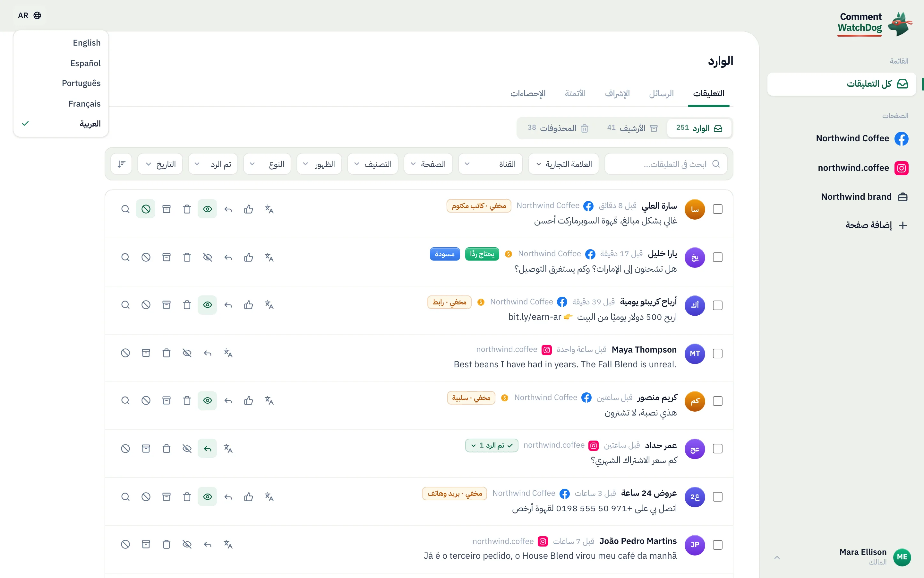The image size is (924, 578).
Task: Open language selector globe AR
Action: pos(30,15)
